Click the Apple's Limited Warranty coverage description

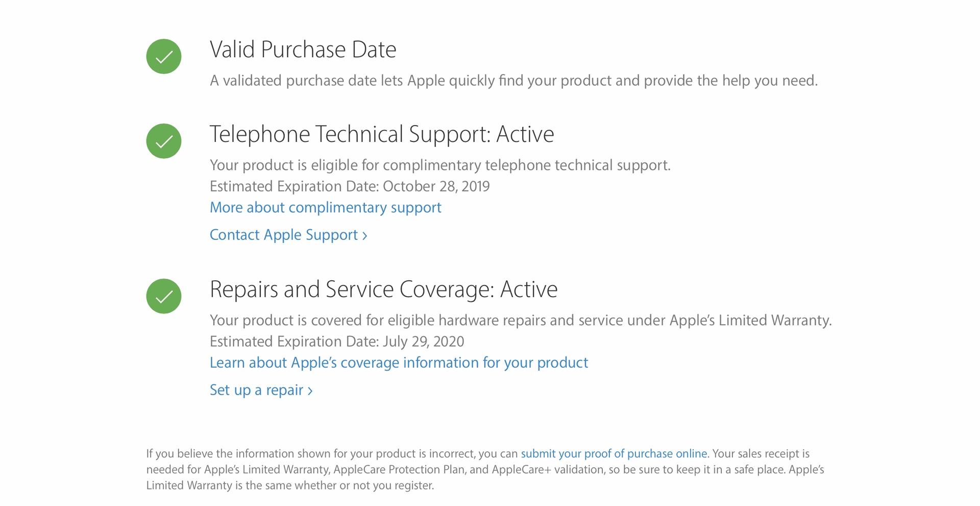tap(521, 321)
